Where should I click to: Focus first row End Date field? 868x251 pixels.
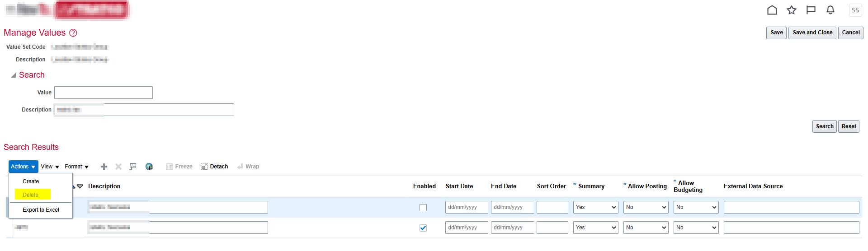[x=512, y=207]
